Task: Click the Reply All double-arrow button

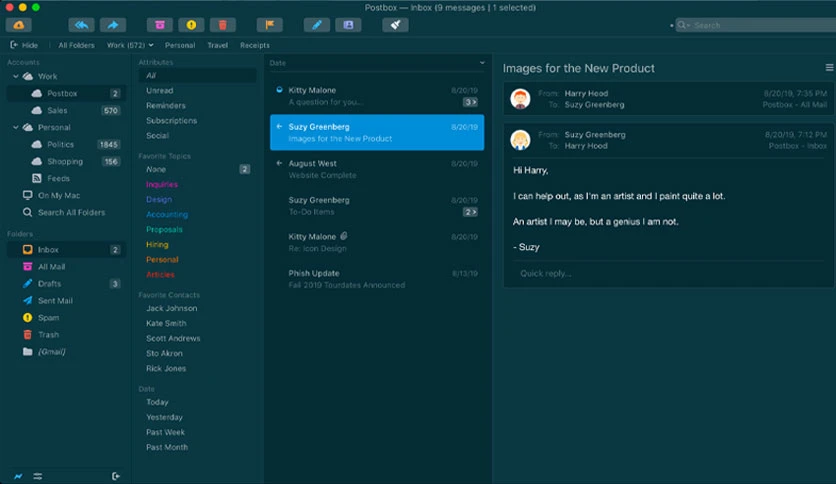Action: point(81,25)
